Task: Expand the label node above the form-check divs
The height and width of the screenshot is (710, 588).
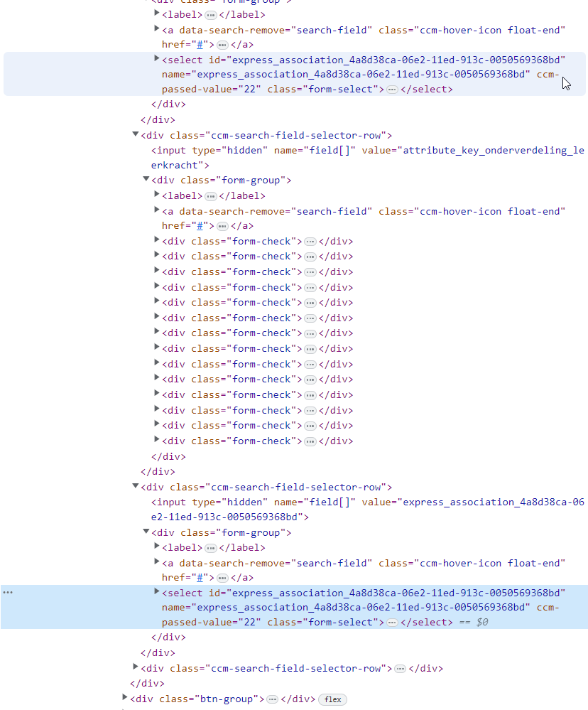Action: 156,194
